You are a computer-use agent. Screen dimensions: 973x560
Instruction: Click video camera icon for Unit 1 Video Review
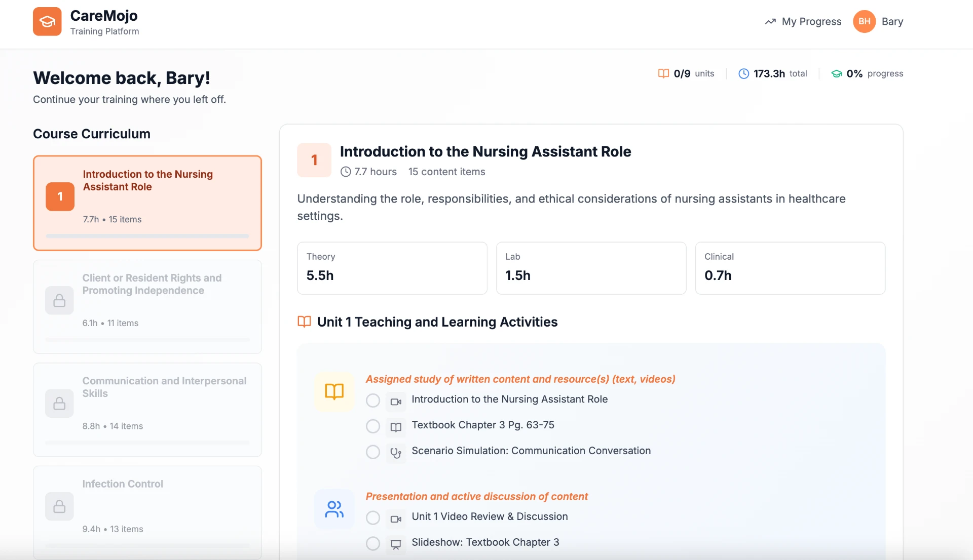tap(396, 519)
